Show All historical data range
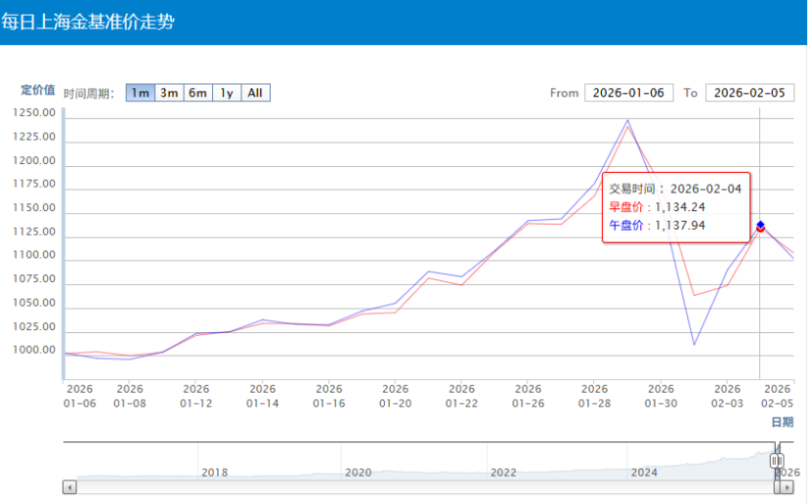Screen dimensions: 812x504 pos(255,93)
